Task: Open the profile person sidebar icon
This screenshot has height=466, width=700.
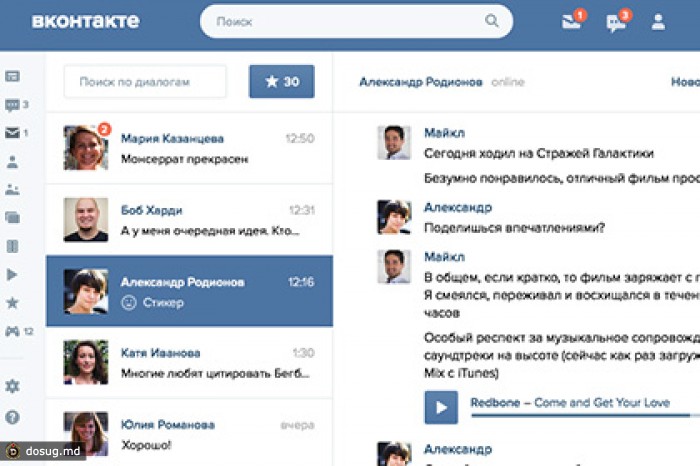Action: 12,162
